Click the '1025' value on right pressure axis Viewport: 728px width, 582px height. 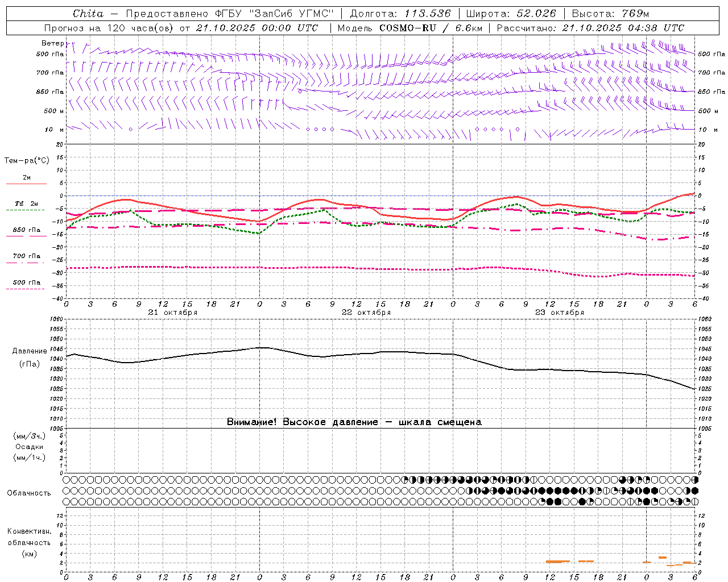[x=706, y=389]
